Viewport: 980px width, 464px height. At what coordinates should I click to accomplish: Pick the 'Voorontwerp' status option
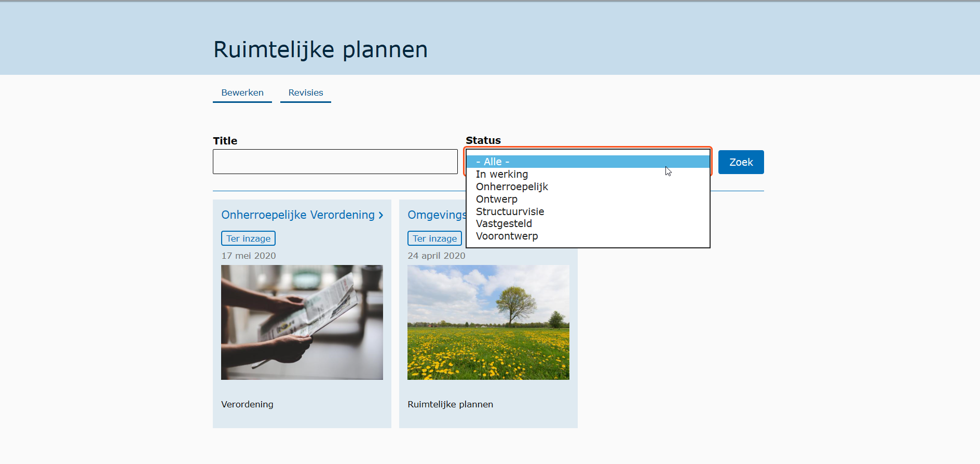(507, 236)
